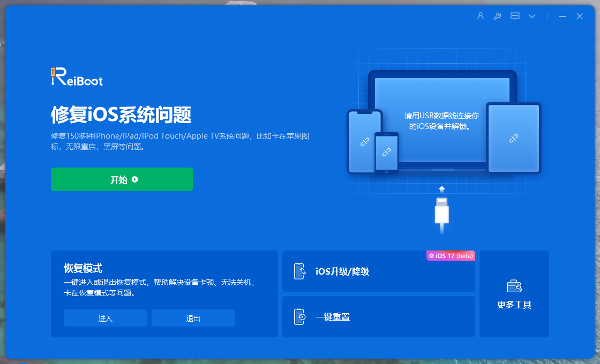Click the 请用USB数据线连接 instruction text
Viewport: 600px width, 364px height.
tap(441, 121)
